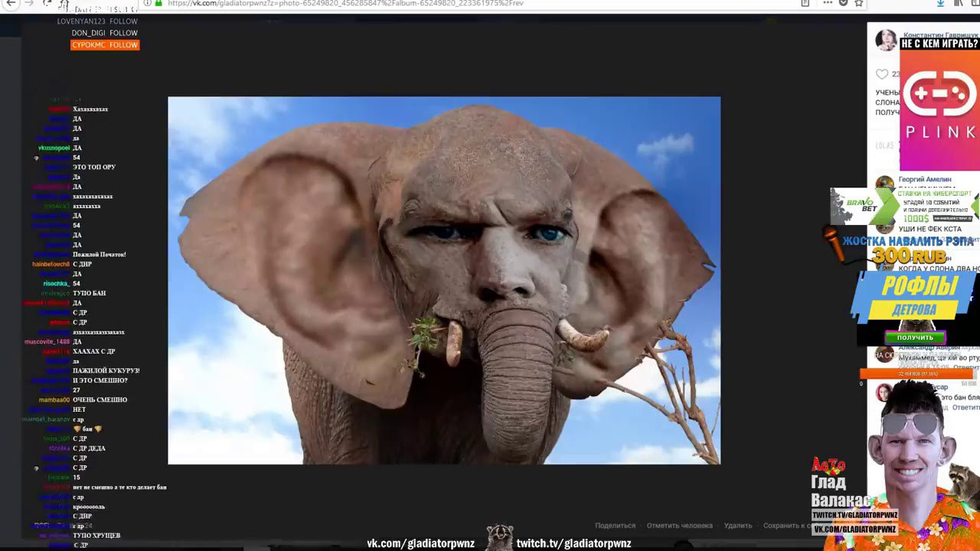This screenshot has height=551, width=980.
Task: Click chat username vkusnopoel
Action: point(54,148)
